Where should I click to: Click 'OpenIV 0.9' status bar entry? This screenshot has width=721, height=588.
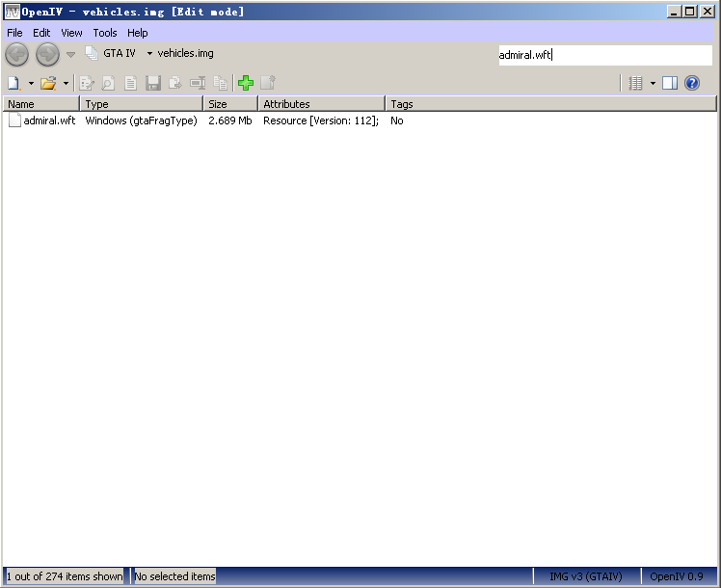677,576
